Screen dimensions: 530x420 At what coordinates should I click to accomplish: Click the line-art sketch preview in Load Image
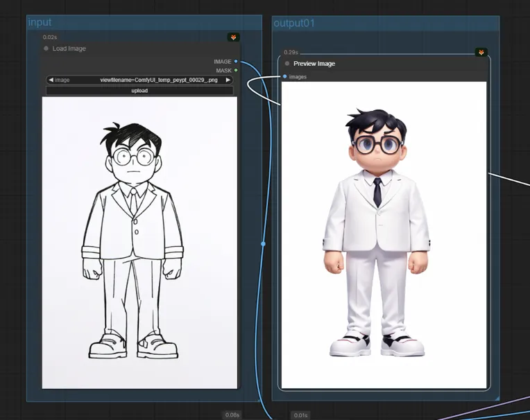[139, 243]
